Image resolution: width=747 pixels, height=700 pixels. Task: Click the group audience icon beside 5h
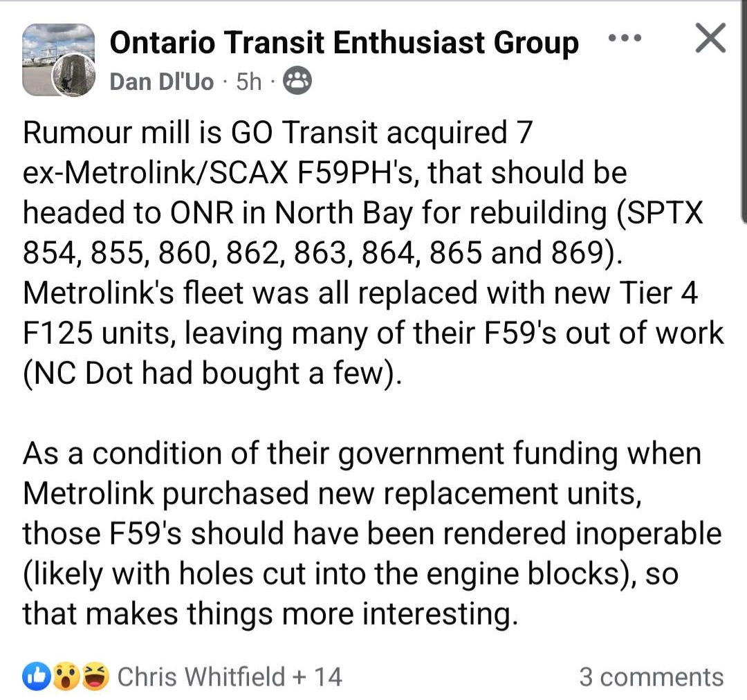297,82
